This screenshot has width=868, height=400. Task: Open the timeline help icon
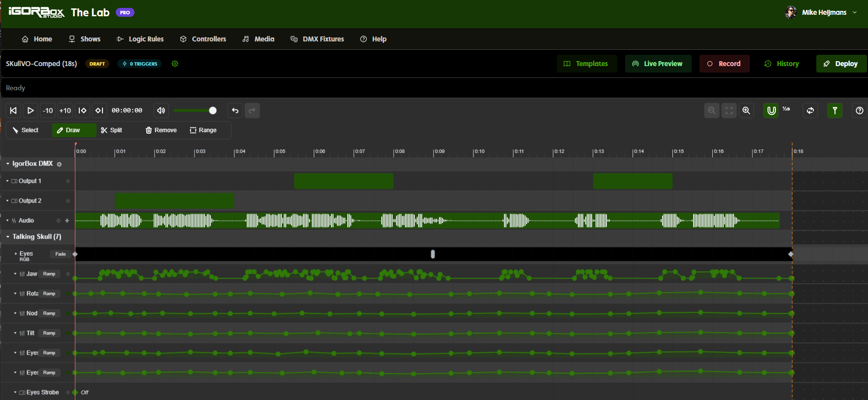coord(860,110)
